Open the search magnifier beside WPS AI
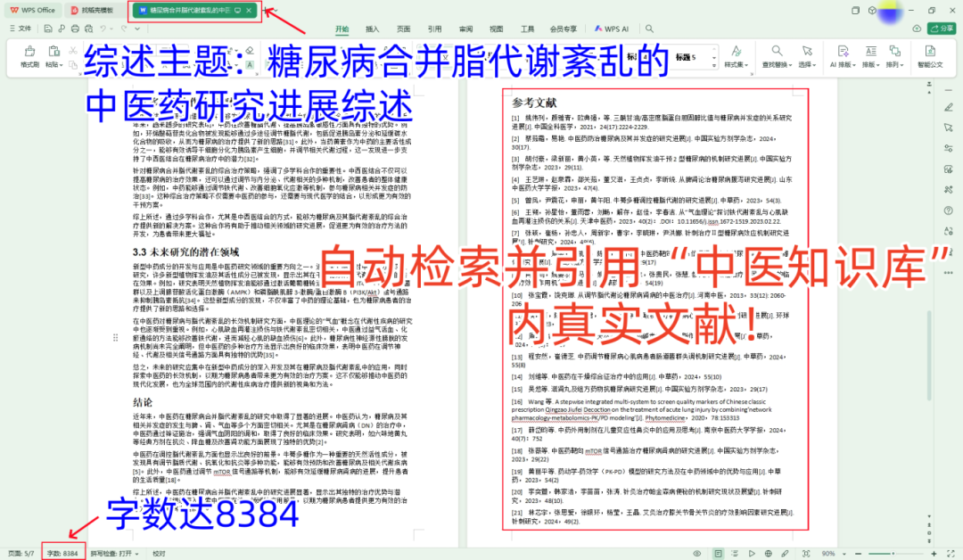 pos(649,29)
